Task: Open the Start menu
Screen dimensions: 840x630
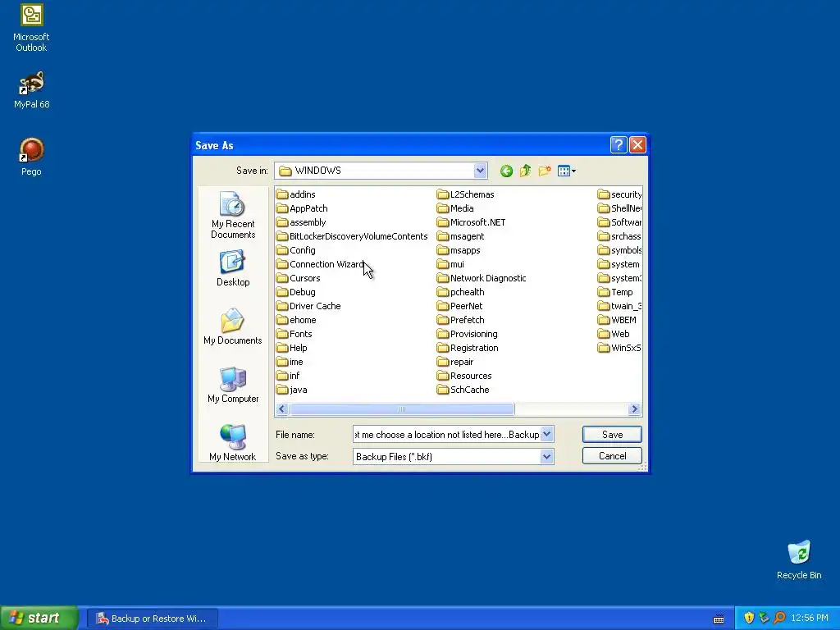Action: [39, 618]
